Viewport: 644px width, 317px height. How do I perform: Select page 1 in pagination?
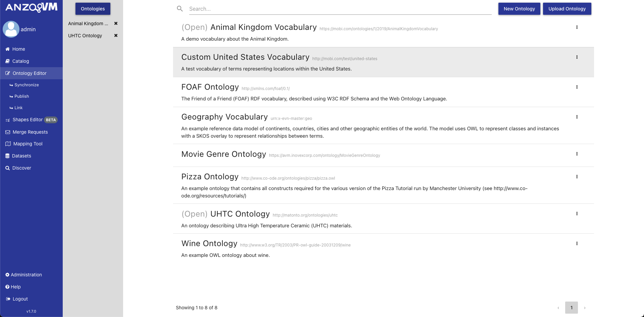(572, 308)
